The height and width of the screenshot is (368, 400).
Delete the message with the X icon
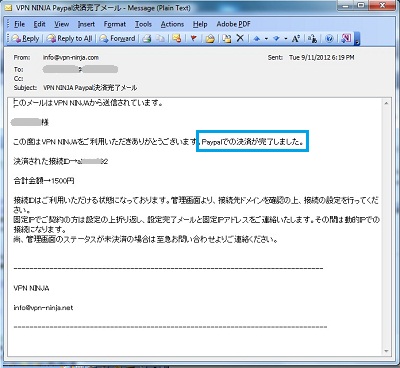coord(240,38)
